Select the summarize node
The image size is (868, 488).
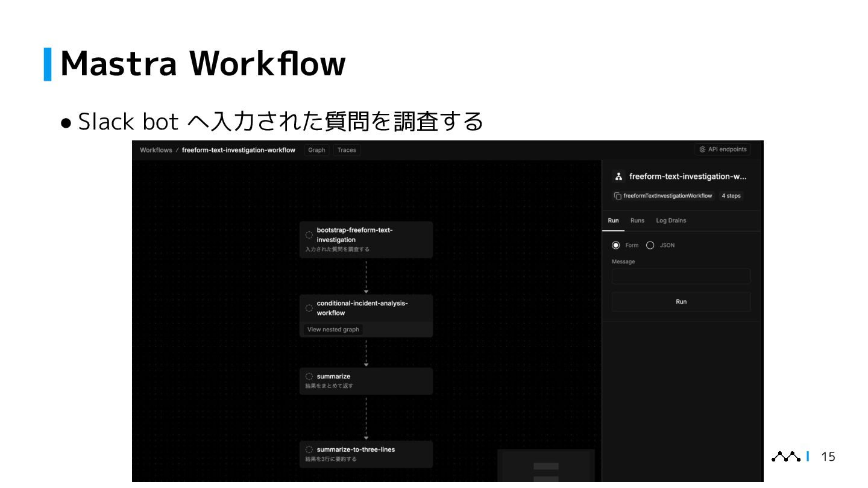pos(366,381)
